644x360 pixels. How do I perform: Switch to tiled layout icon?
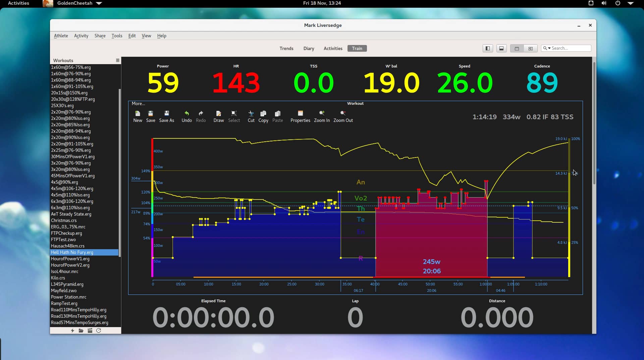(531, 48)
